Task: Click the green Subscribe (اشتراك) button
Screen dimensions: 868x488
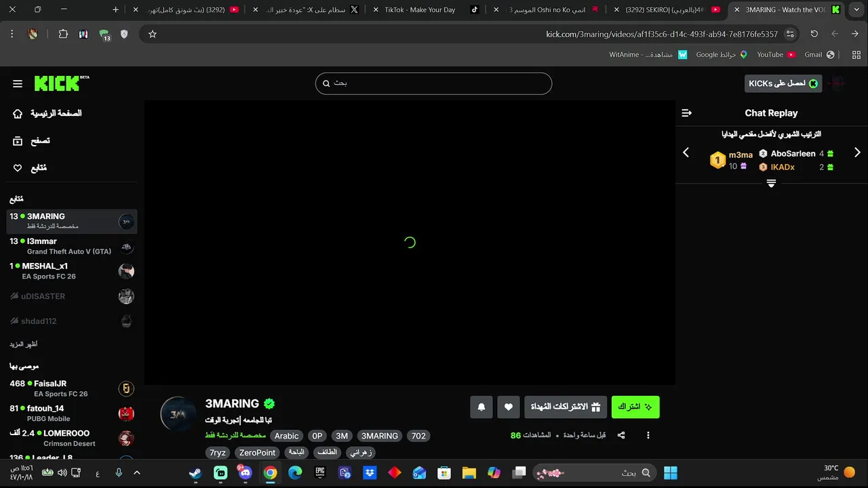Action: coord(635,407)
